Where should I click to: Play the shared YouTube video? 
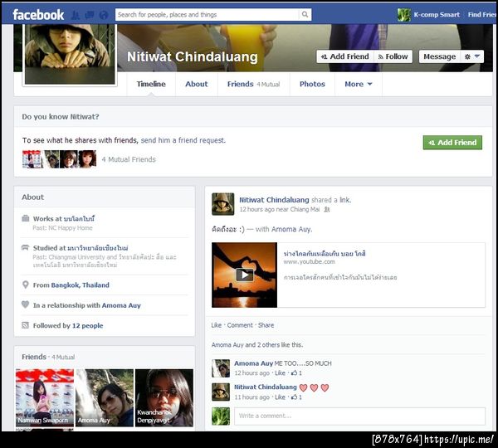point(245,275)
